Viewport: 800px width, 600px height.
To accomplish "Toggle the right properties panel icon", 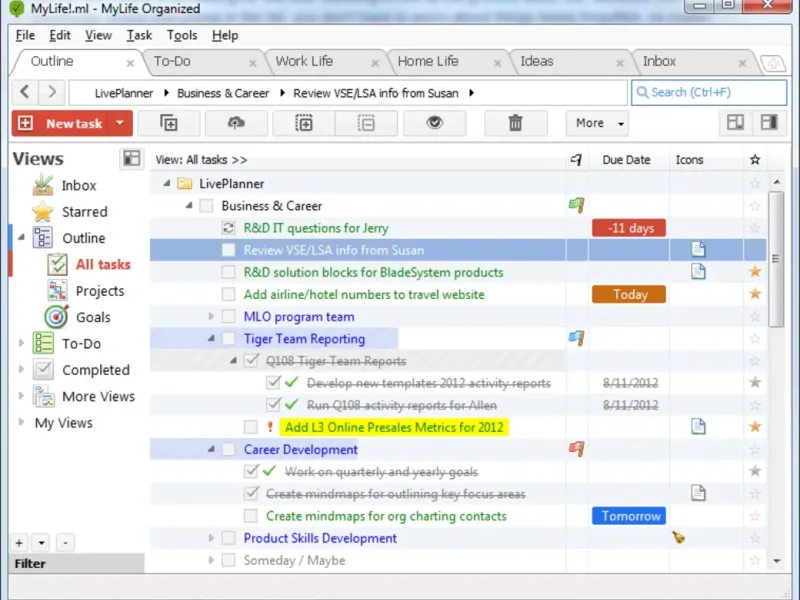I will click(768, 122).
